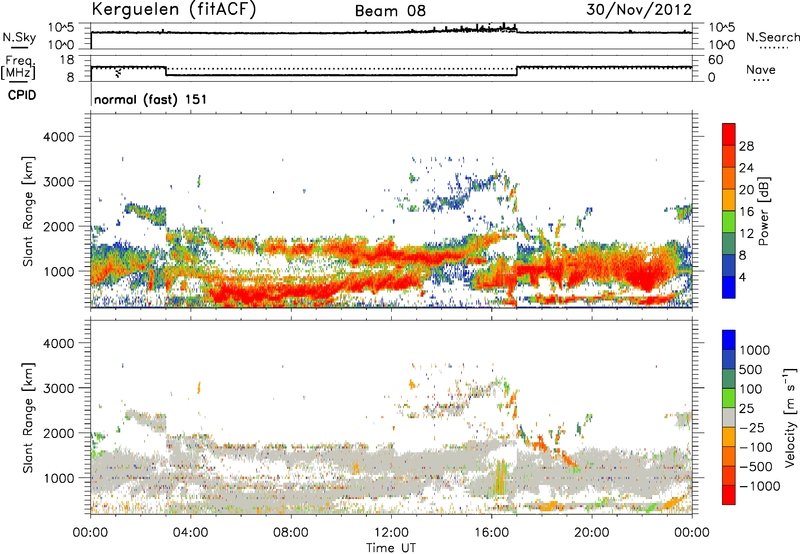Screen dimensions: 800x554
Task: Click the '-1000' tick on the velocity colorbar
Action: [760, 486]
